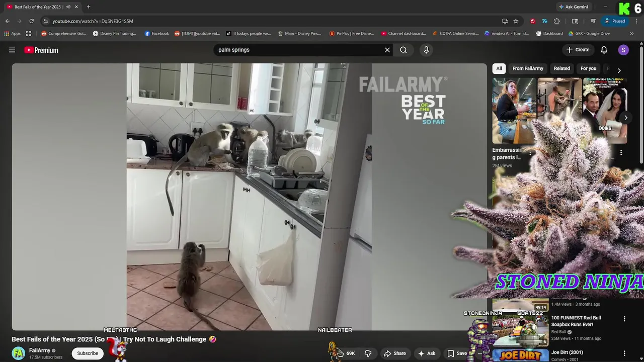Click the Share button
This screenshot has width=644, height=362.
click(395, 353)
